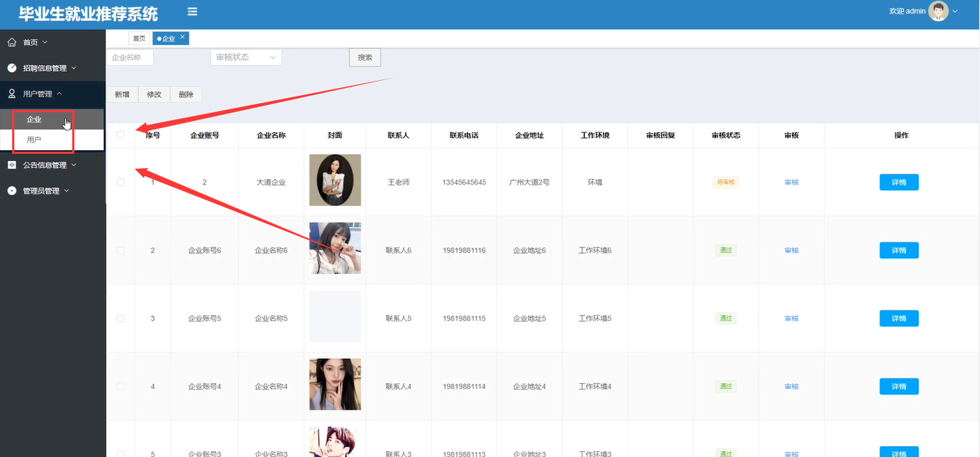Click the 删除 button

pos(186,94)
